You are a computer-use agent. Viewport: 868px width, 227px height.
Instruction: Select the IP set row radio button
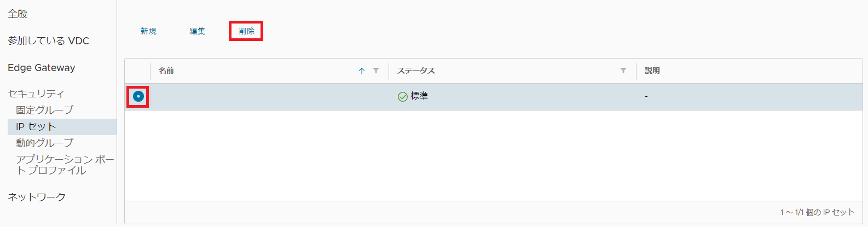[138, 96]
